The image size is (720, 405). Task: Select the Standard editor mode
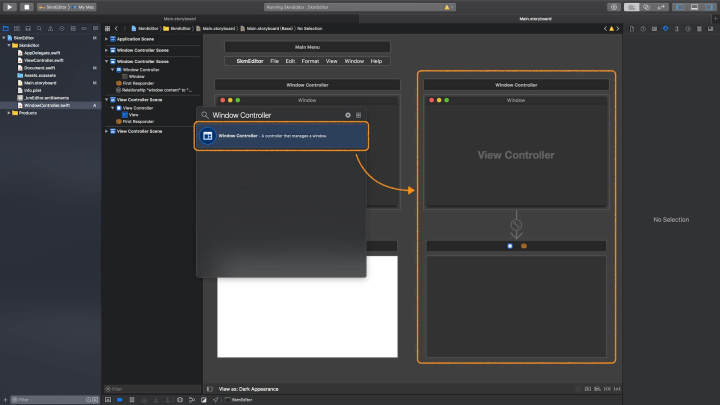(632, 7)
